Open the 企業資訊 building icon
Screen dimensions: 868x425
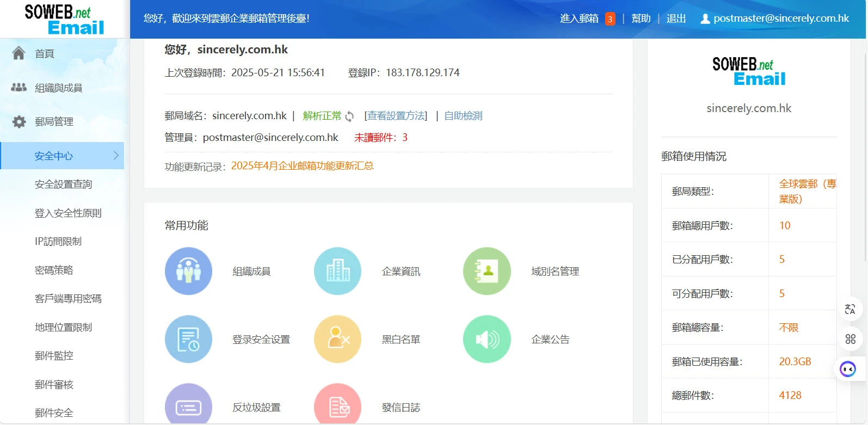click(x=337, y=271)
